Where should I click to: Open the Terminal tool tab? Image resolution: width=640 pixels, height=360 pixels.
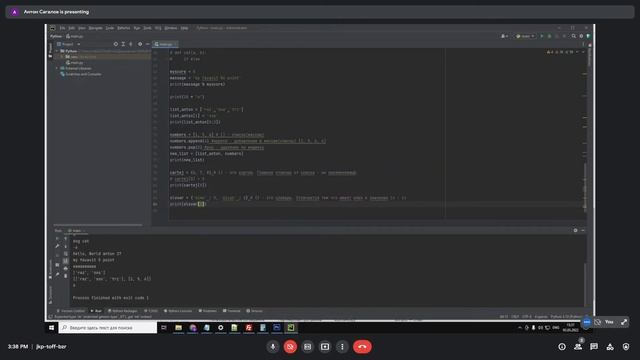[231, 311]
